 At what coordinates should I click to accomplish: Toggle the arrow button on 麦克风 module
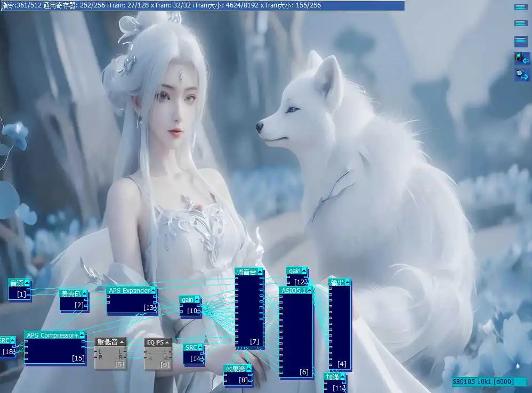[84, 293]
